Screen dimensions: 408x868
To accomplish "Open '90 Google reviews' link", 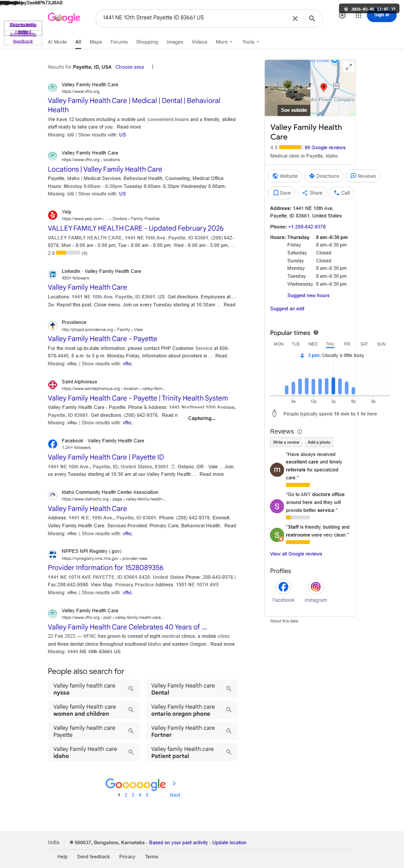I will click(x=325, y=148).
